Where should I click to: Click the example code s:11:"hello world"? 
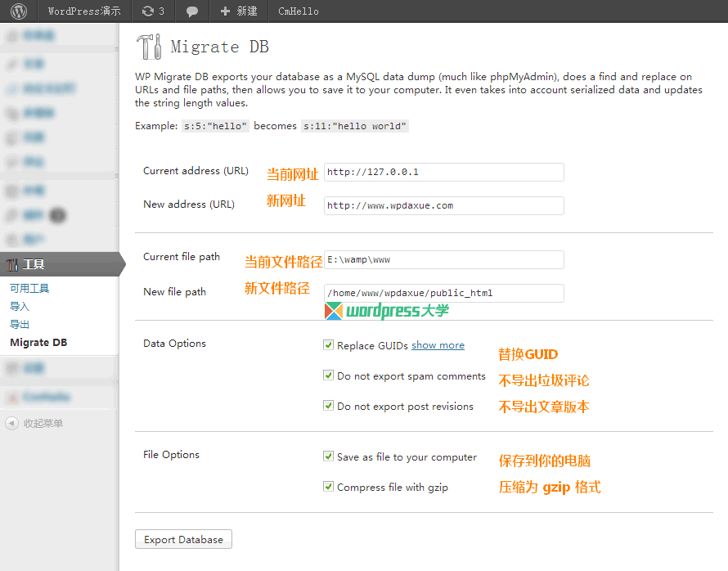[355, 126]
